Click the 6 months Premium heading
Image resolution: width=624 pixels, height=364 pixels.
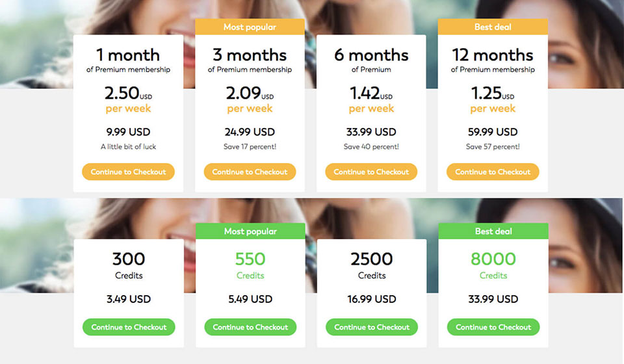[371, 55]
